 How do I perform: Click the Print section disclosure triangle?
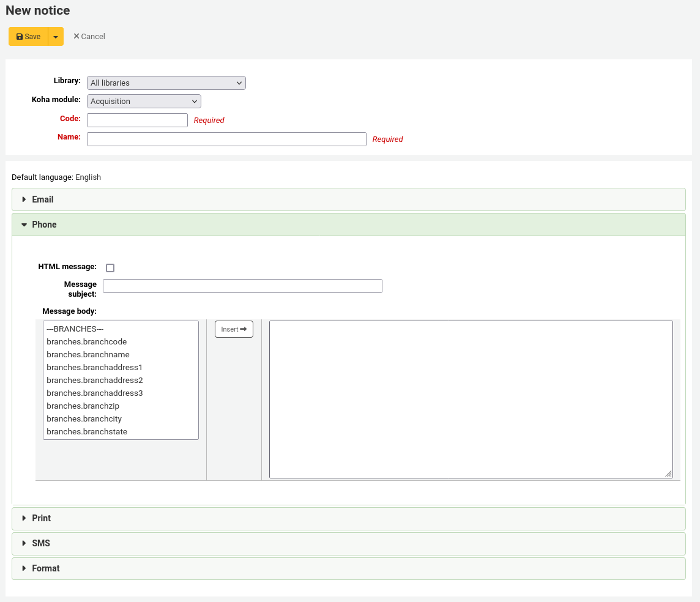(x=24, y=518)
